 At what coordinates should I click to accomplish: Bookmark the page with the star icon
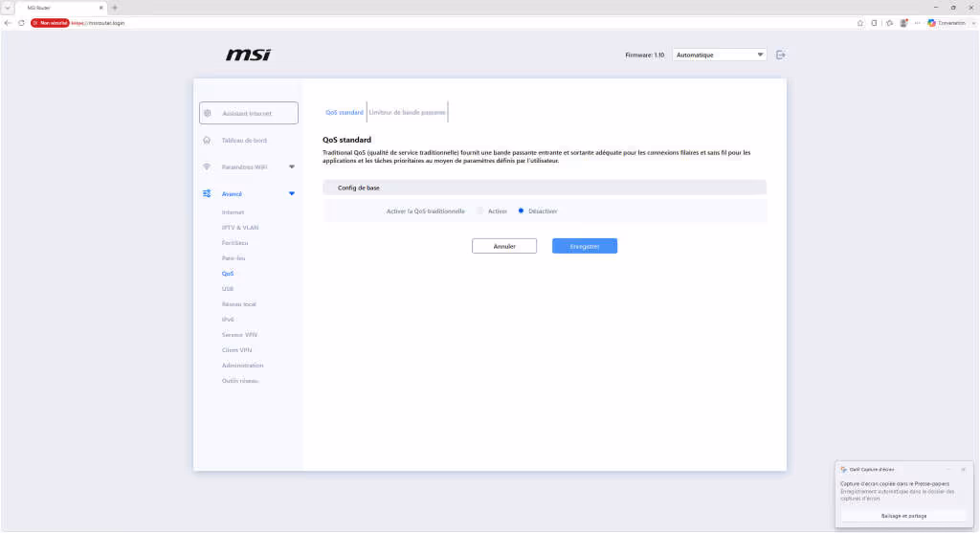(860, 23)
